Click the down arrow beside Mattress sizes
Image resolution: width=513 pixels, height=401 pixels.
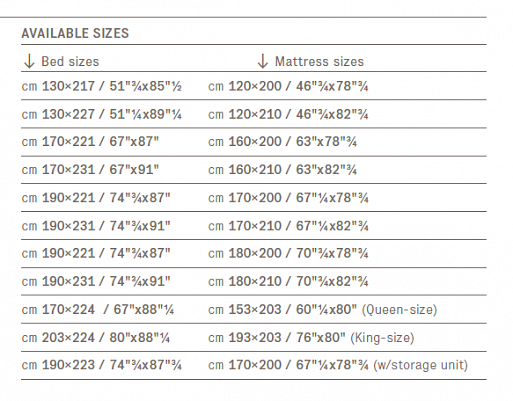point(263,61)
